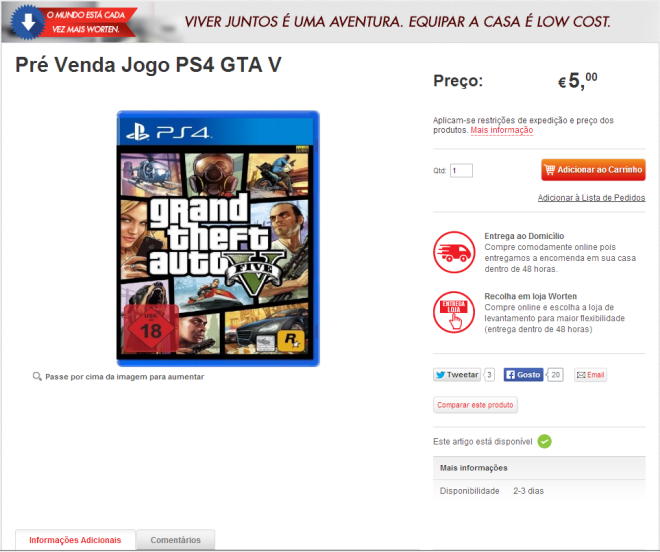
Task: Click Comparar este produto button
Action: (475, 405)
